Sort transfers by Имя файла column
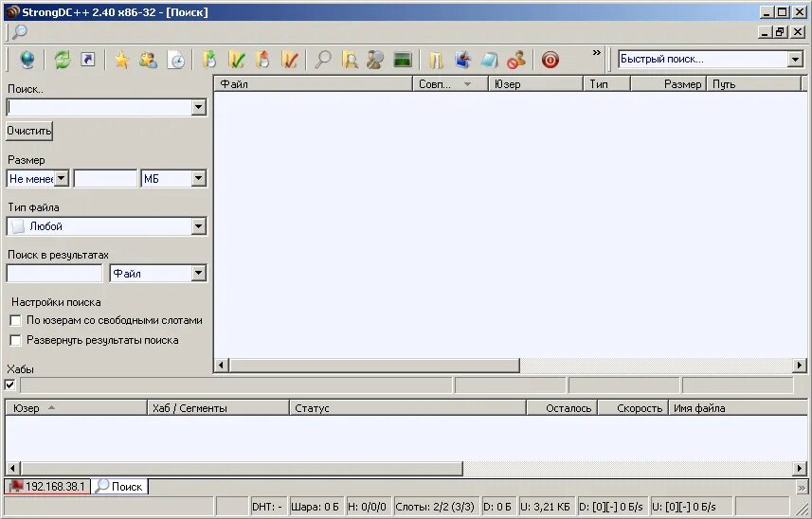This screenshot has height=519, width=812. point(737,408)
